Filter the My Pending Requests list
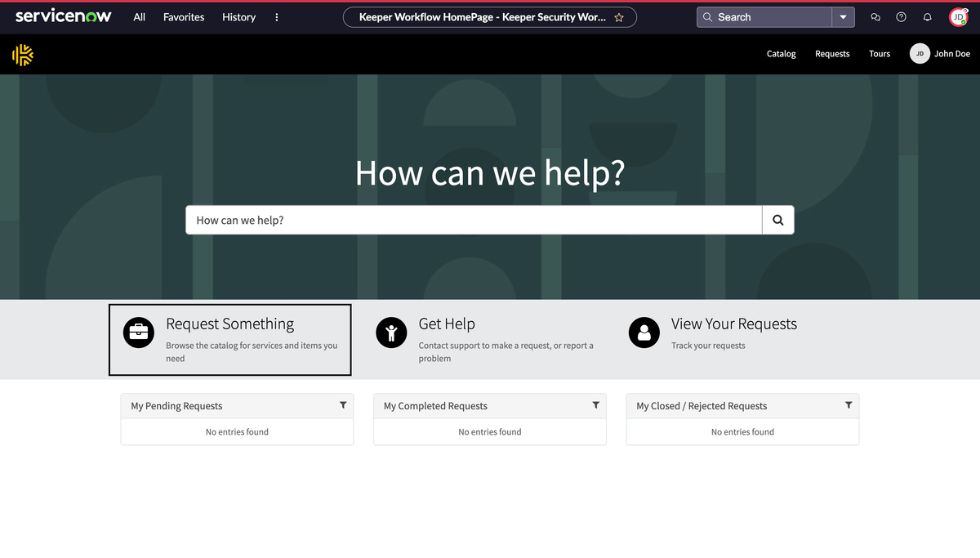This screenshot has height=558, width=980. point(343,405)
